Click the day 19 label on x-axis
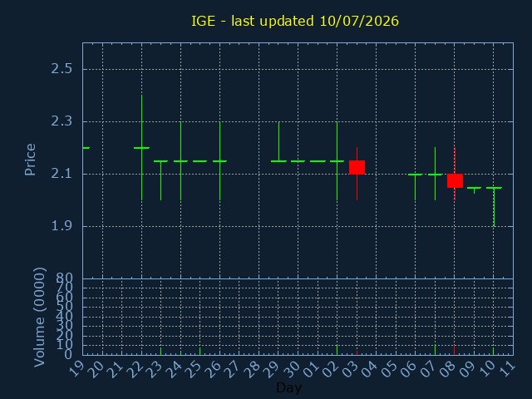This screenshot has width=532, height=399. pos(76,368)
